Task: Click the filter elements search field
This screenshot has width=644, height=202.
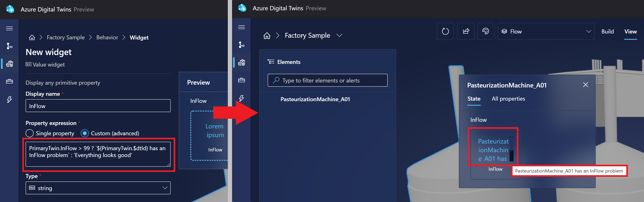Action: [327, 80]
